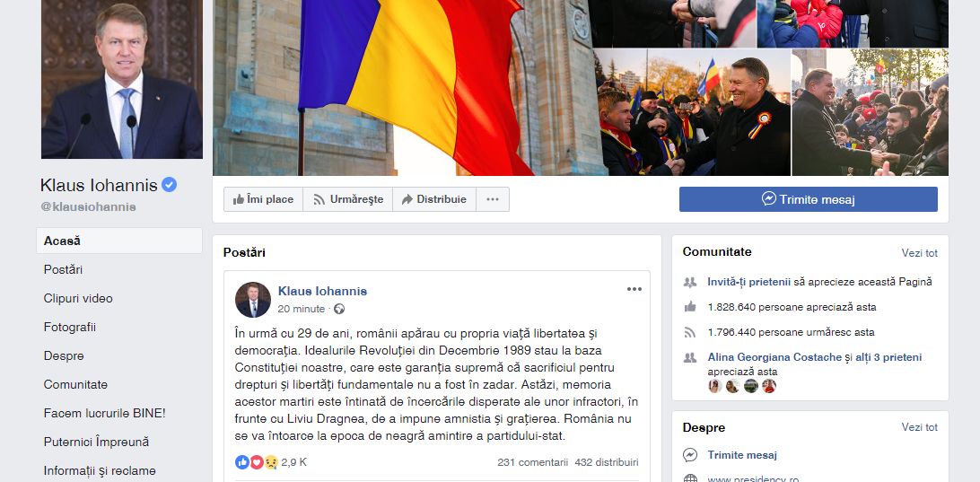Image resolution: width=980 pixels, height=482 pixels.
Task: Click Vezi tot link in Comunitate
Action: point(919,253)
